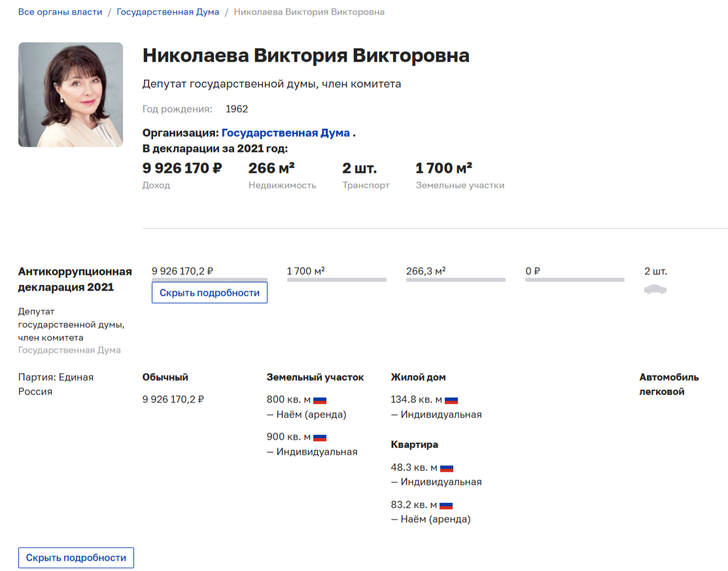Image resolution: width=728 pixels, height=571 pixels.
Task: Click the gray car icon under "2 шт."
Action: (x=655, y=290)
